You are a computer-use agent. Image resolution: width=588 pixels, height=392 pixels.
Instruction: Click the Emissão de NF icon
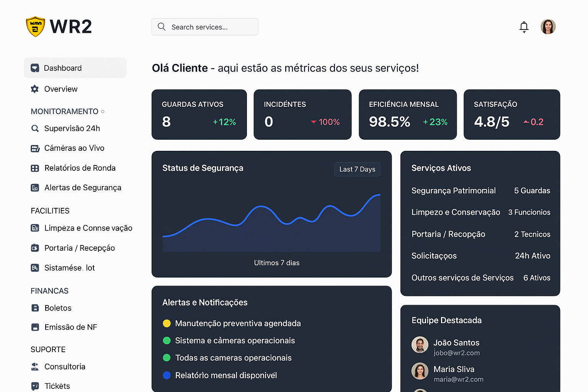(35, 327)
